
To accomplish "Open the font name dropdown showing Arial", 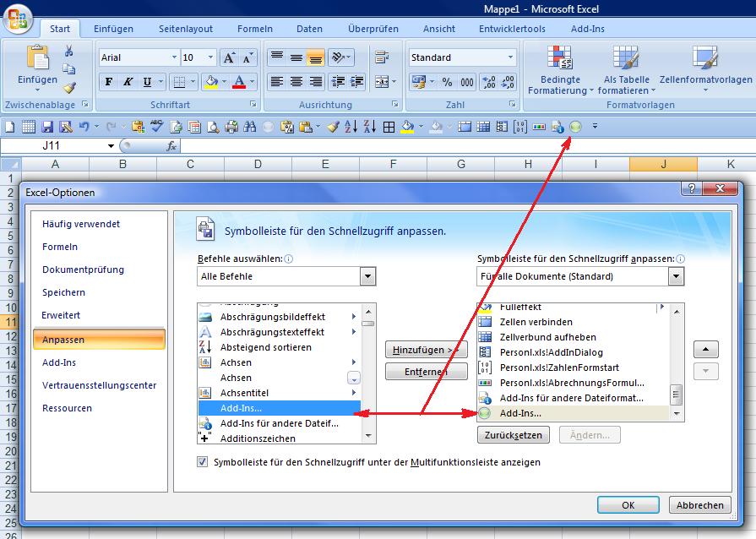I will pyautogui.click(x=174, y=57).
